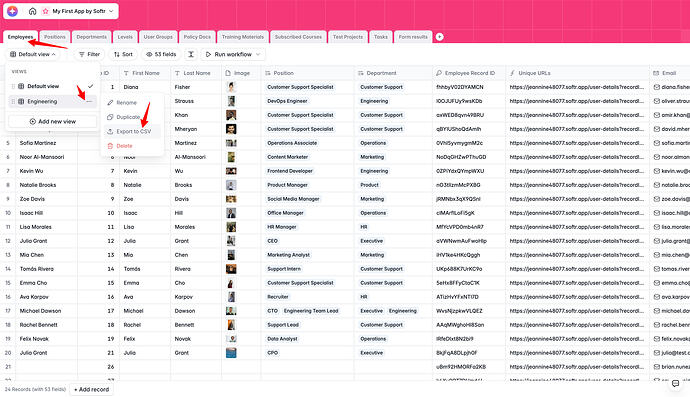Click the drag handle beside Engineering view
The image size is (690, 397).
(13, 102)
